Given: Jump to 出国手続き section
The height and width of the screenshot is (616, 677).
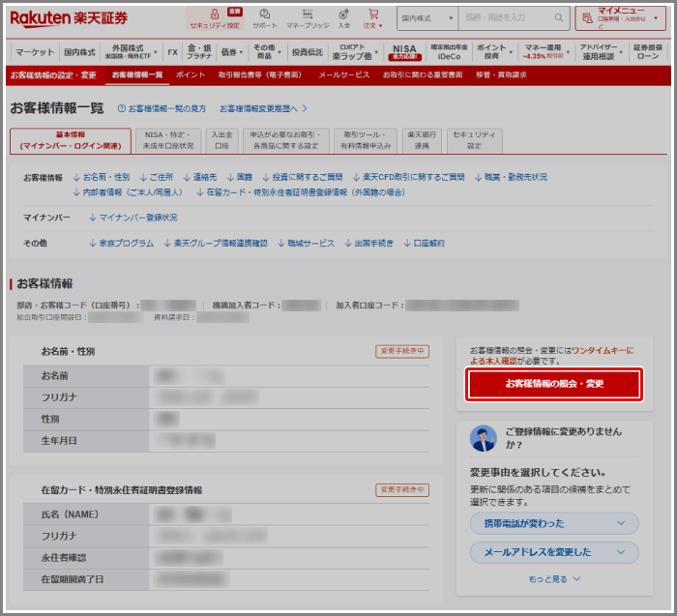Looking at the screenshot, I should pos(369,244).
